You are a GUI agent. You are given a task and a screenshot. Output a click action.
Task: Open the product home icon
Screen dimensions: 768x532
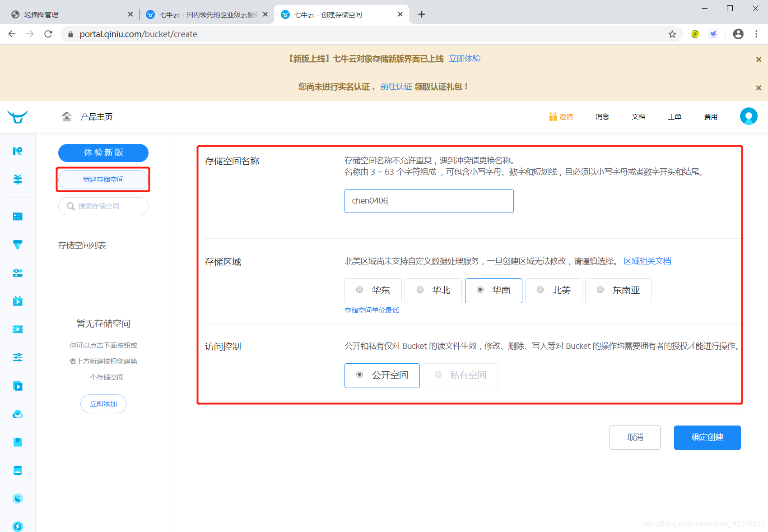(x=67, y=117)
